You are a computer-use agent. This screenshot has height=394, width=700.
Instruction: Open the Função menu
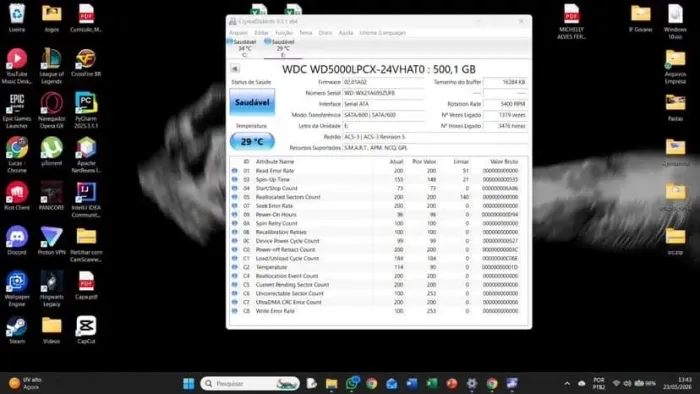coord(284,33)
